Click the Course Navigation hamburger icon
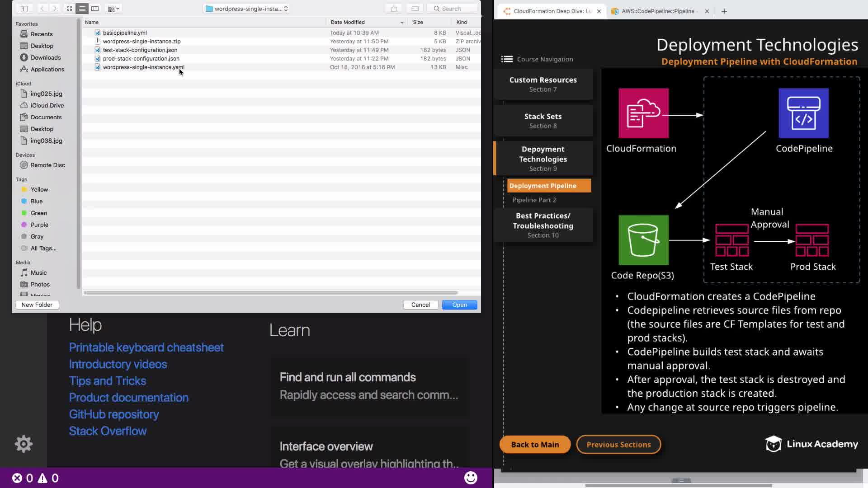Screen dimensions: 868x488 pyautogui.click(x=507, y=59)
